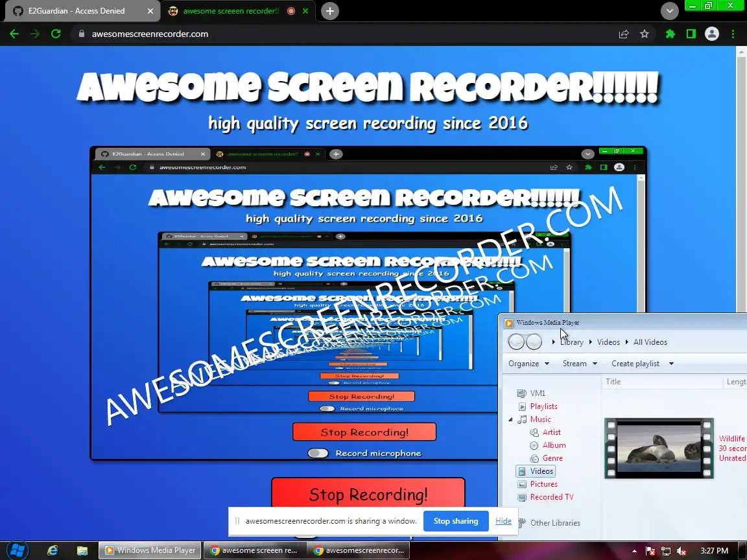Open Playlists in the navigation pane

pyautogui.click(x=543, y=406)
